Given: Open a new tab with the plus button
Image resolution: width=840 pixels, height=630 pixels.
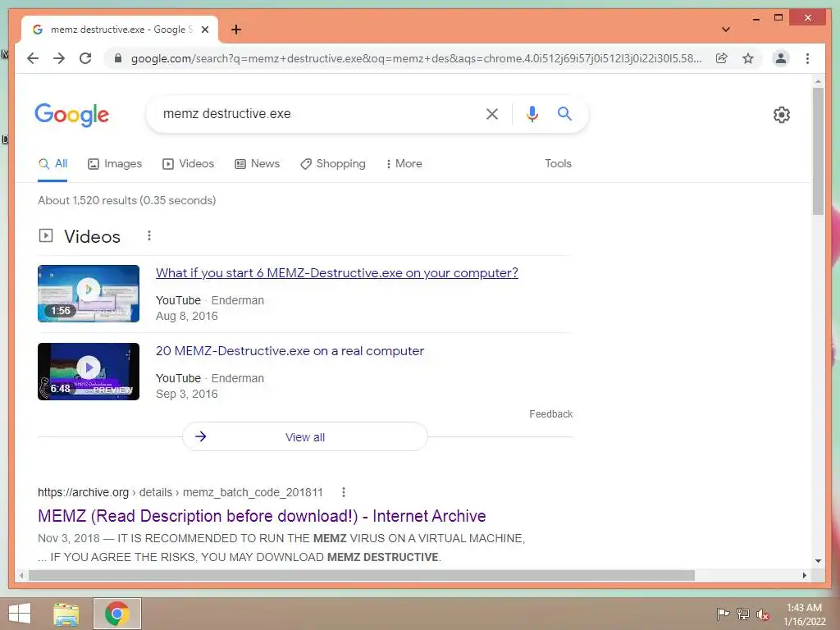Looking at the screenshot, I should coord(236,30).
